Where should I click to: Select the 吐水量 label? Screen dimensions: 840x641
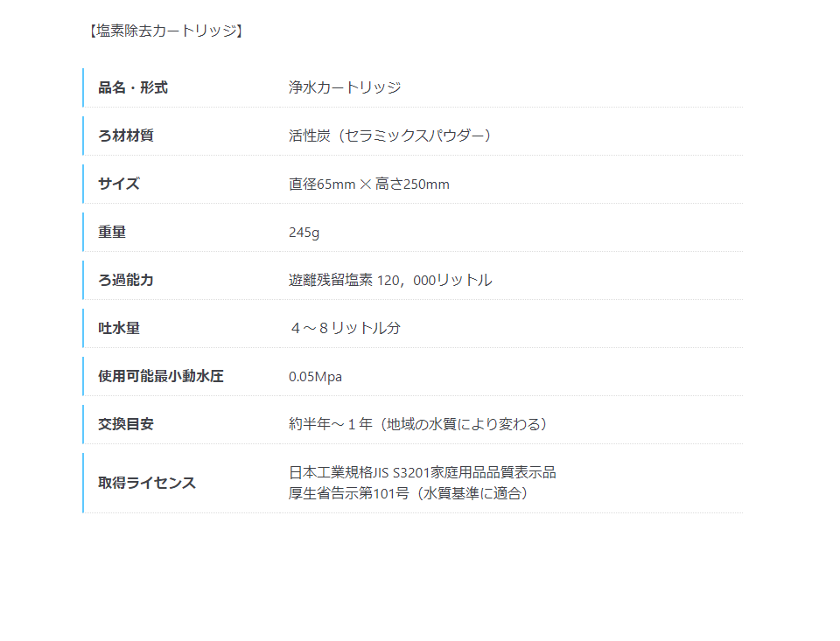(119, 328)
